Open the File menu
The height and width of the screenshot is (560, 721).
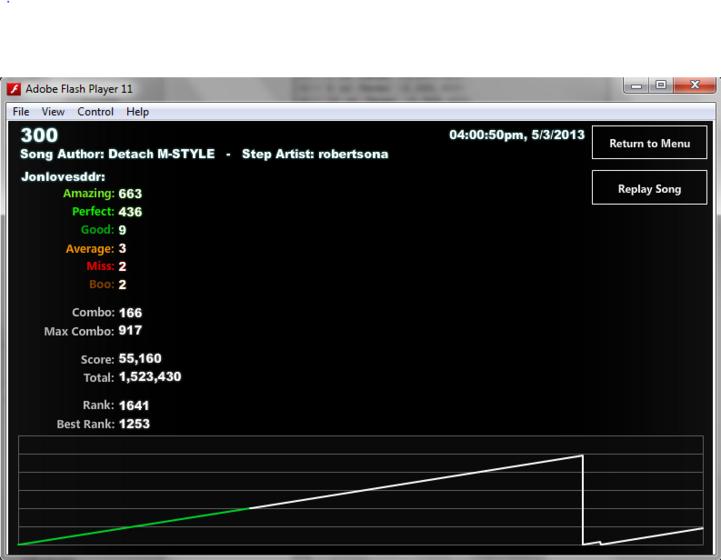click(x=21, y=112)
